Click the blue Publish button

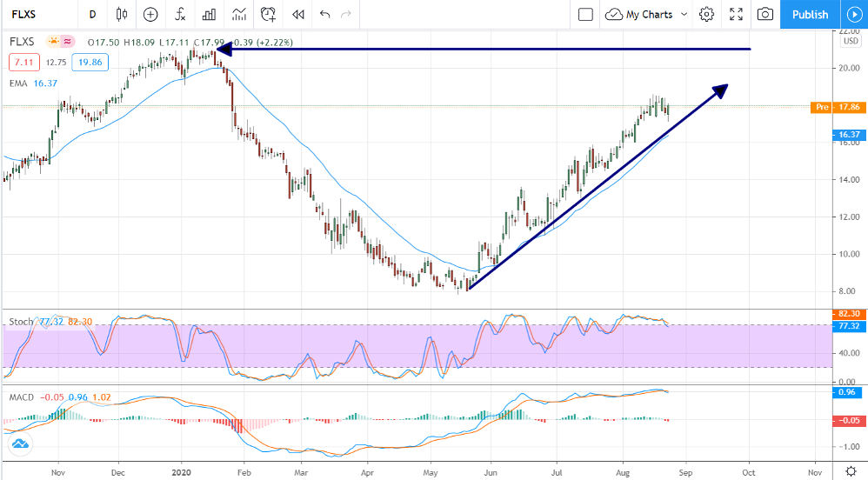point(810,14)
